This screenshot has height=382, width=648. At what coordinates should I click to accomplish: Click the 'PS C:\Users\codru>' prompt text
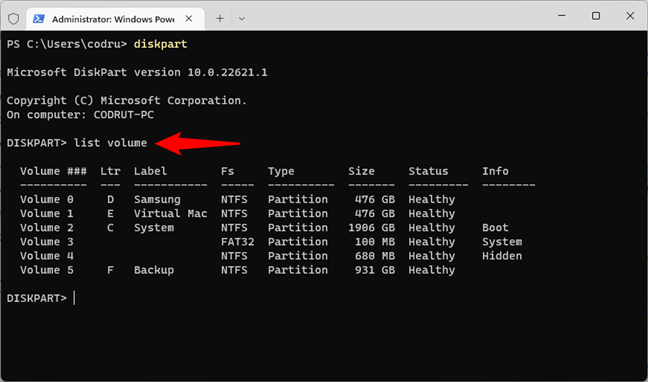(67, 44)
